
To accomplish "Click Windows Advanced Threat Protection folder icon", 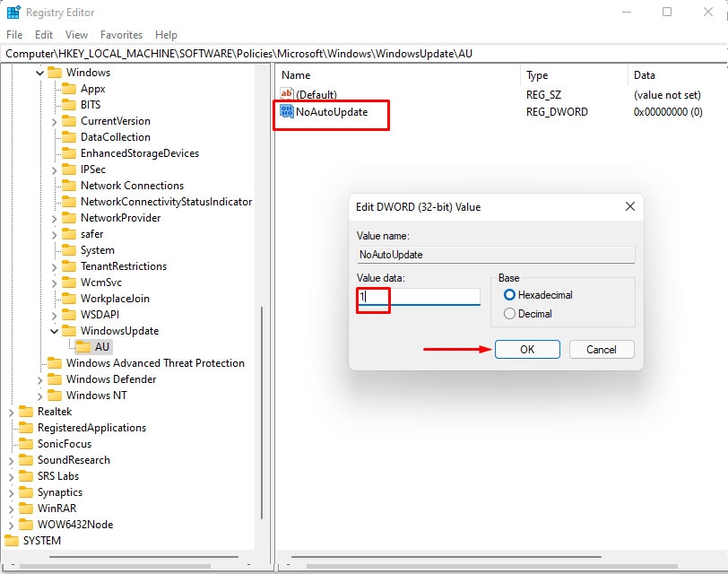I will (x=55, y=363).
